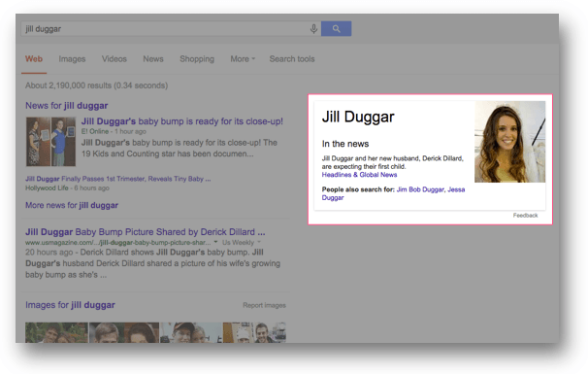Click the news thumbnail of two baby bump photos
The height and width of the screenshot is (374, 588).
pyautogui.click(x=50, y=142)
